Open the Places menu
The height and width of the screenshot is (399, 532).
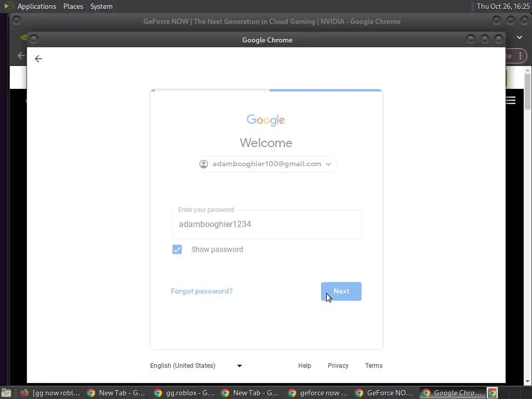point(73,6)
